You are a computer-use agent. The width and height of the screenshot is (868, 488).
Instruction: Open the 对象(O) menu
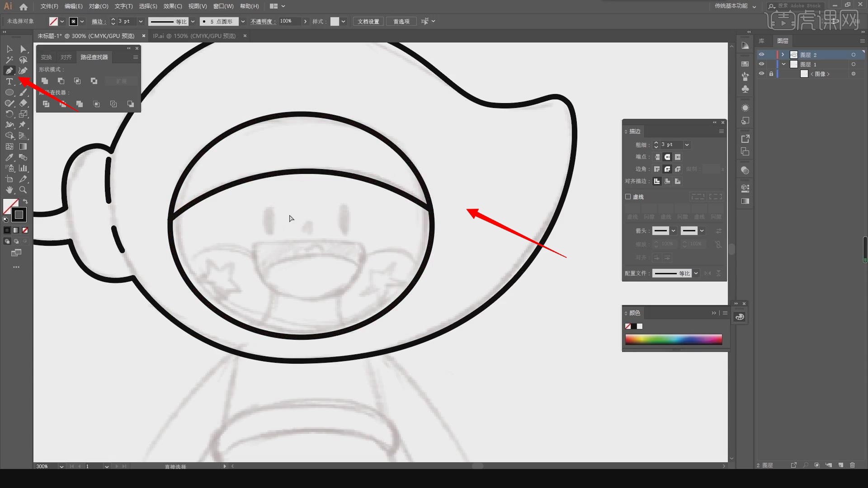tap(99, 6)
